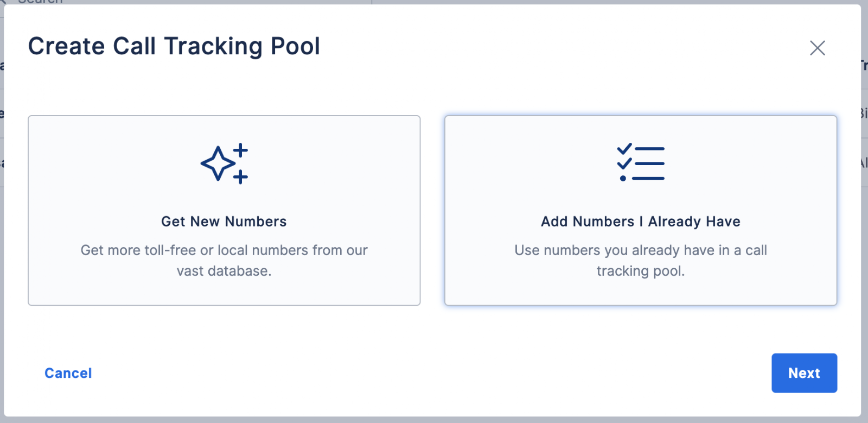Click the Add Numbers I Already Have heading
Image resolution: width=868 pixels, height=423 pixels.
(641, 222)
